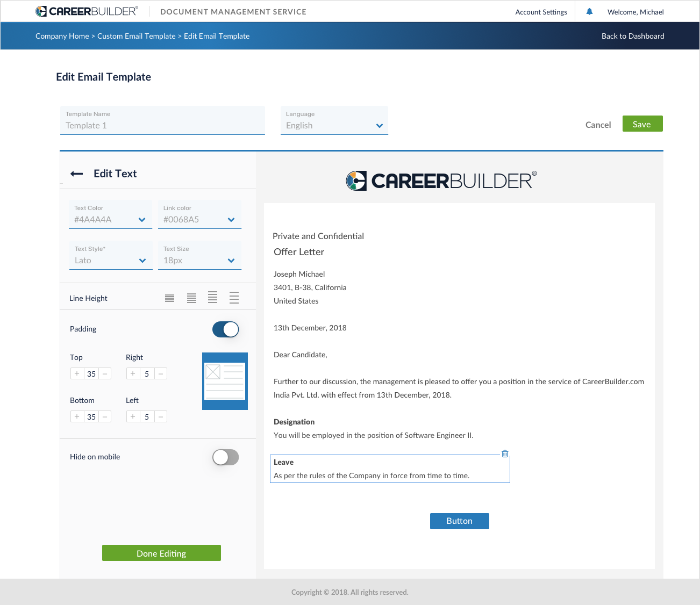This screenshot has width=700, height=605.
Task: Click the Cancel button
Action: [598, 125]
